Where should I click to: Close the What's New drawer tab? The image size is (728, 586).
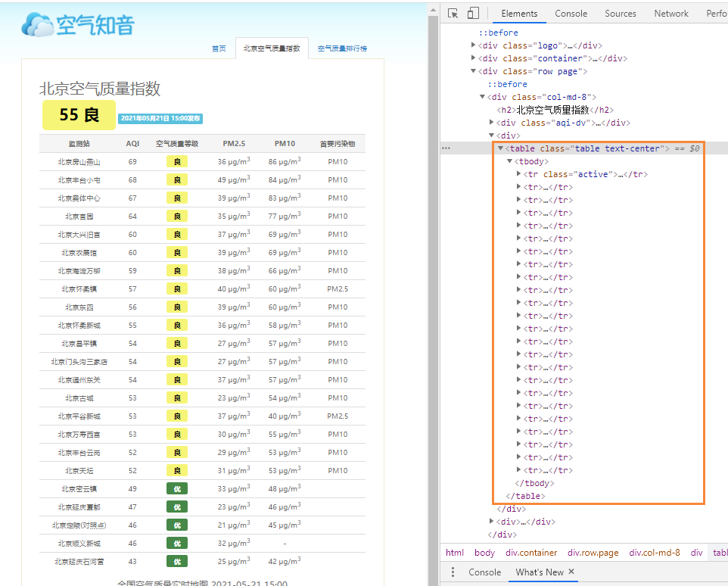[571, 572]
